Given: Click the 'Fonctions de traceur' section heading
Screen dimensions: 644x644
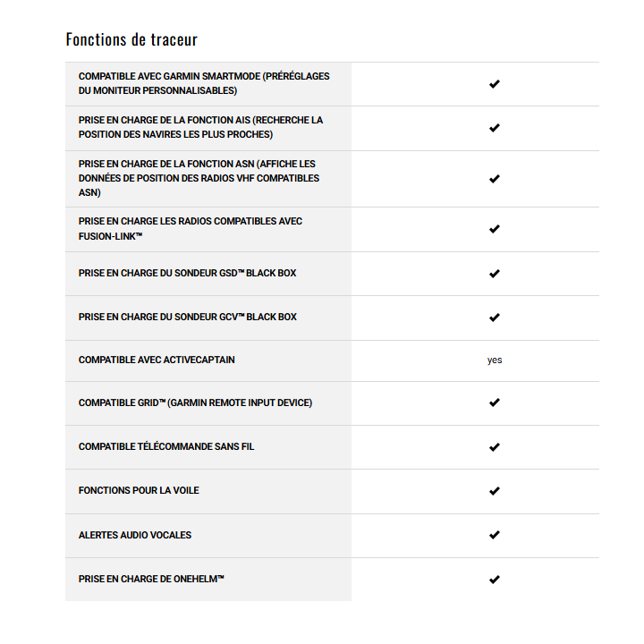Looking at the screenshot, I should pyautogui.click(x=131, y=39).
